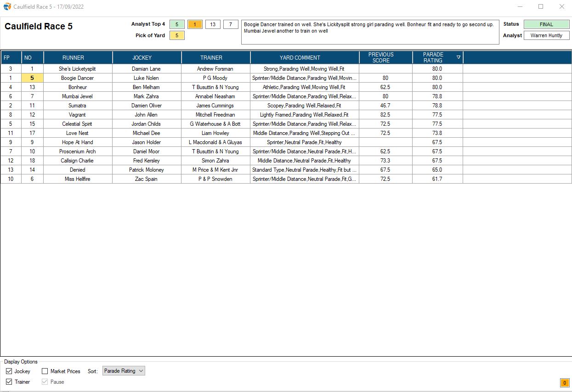Maximize the Caulfield Race 5 window
Image resolution: width=572 pixels, height=392 pixels.
pyautogui.click(x=541, y=6)
